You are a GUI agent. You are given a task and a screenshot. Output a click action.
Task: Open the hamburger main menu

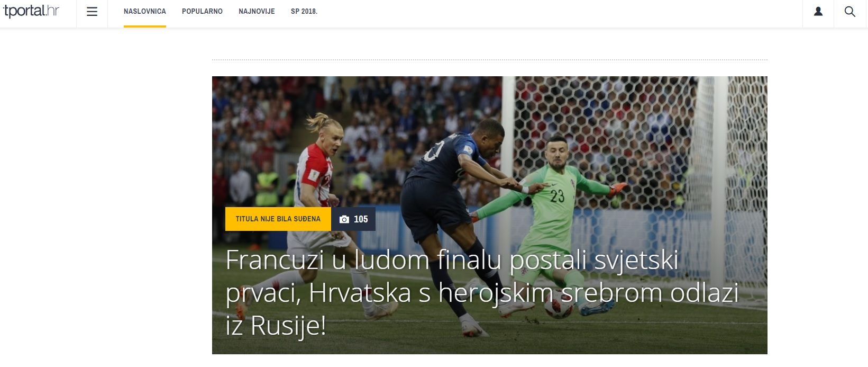click(x=92, y=12)
